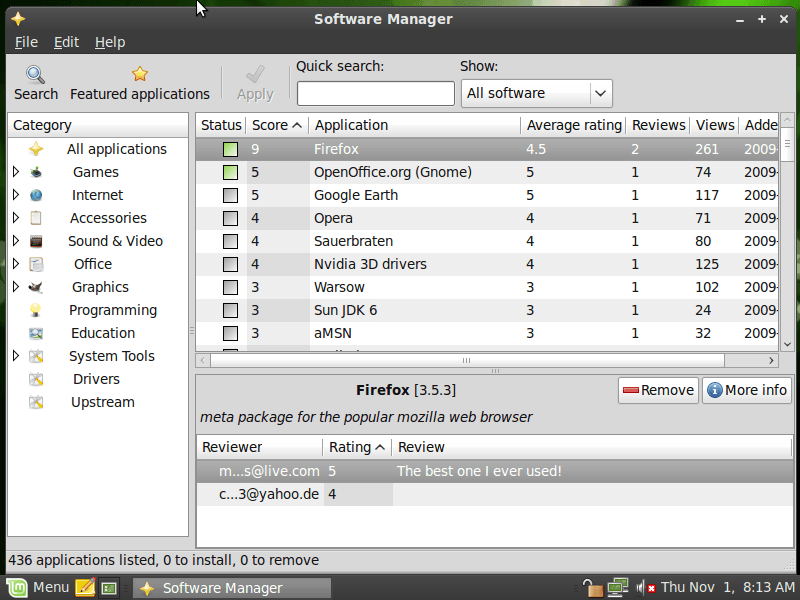Click the Programming lightbulb icon
This screenshot has width=800, height=600.
point(36,310)
